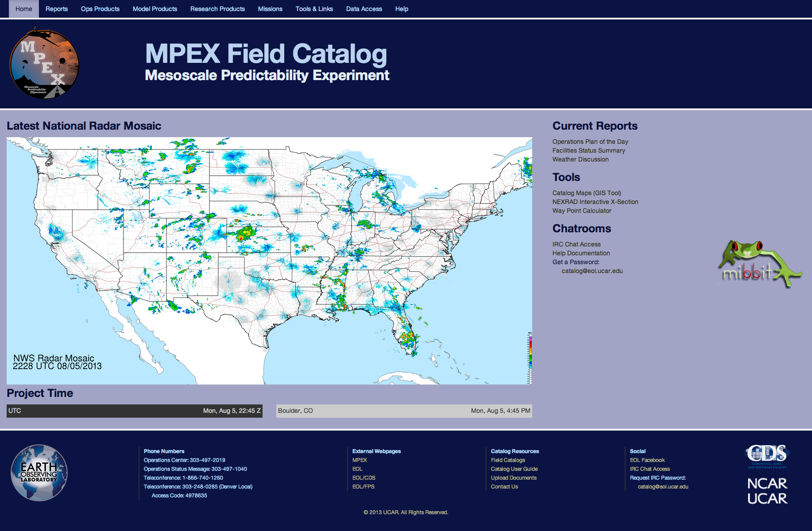Expand the Model Products menu
812x531 pixels.
[x=155, y=9]
